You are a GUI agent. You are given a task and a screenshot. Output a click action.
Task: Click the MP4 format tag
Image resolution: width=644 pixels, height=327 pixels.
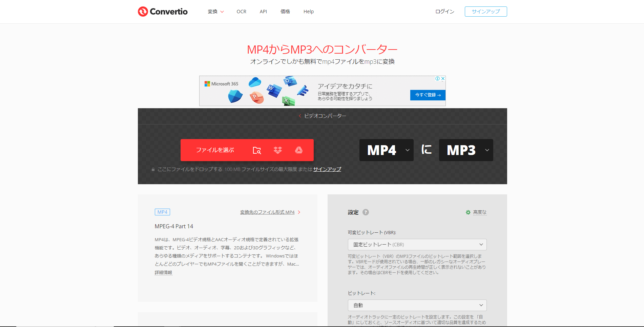(x=162, y=212)
